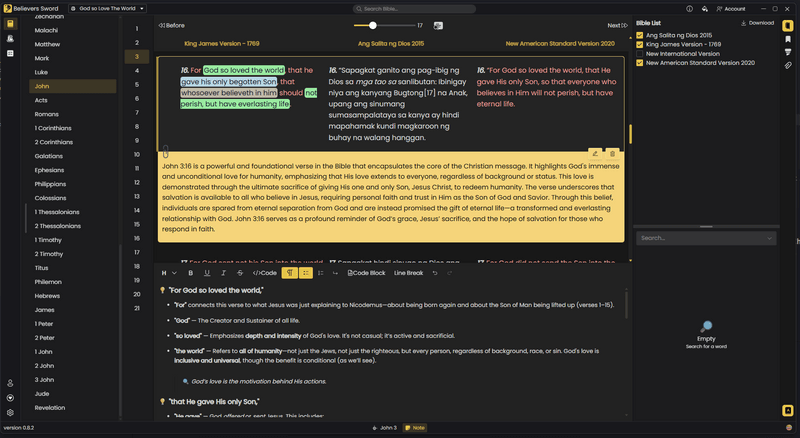The image size is (800, 438).
Task: Click the Believers Sword app logo
Action: coord(8,9)
